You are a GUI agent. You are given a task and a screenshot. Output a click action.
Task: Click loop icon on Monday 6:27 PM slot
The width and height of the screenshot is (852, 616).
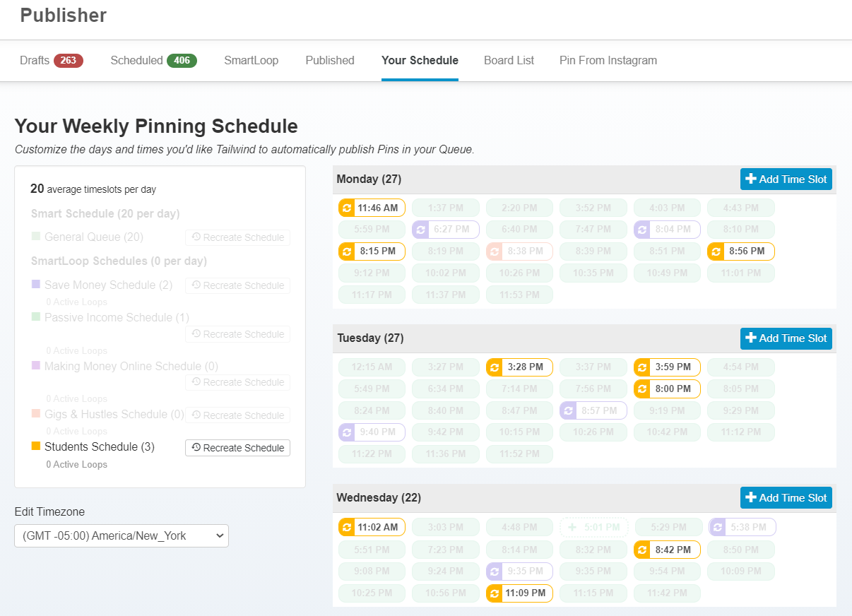coord(420,230)
